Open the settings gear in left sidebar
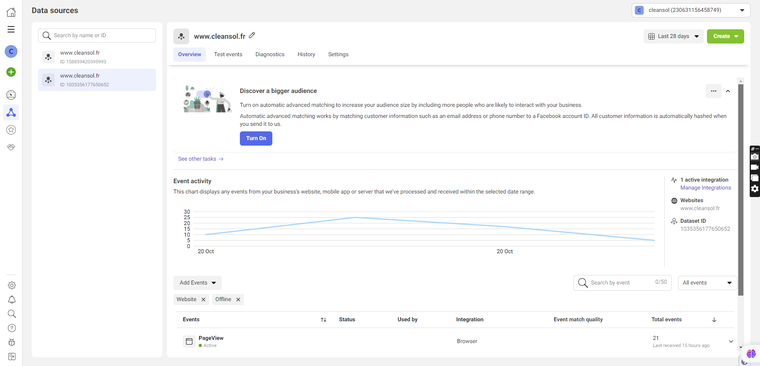The width and height of the screenshot is (760, 366). tap(12, 285)
